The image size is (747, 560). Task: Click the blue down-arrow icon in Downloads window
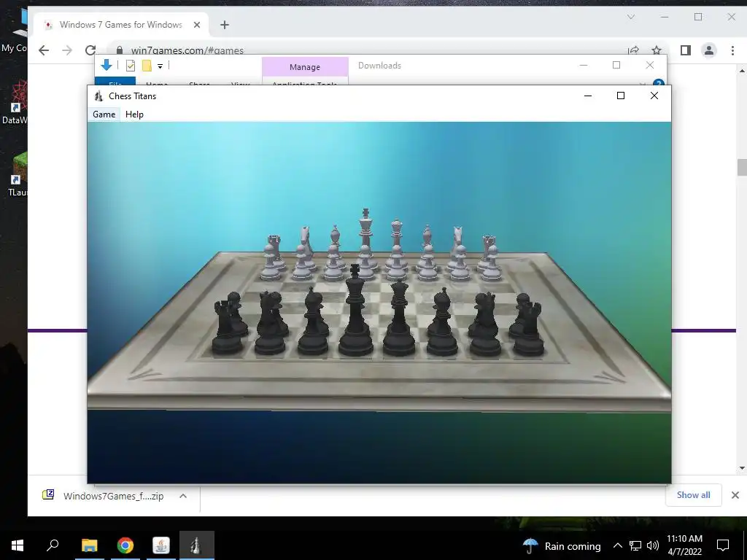click(x=107, y=65)
